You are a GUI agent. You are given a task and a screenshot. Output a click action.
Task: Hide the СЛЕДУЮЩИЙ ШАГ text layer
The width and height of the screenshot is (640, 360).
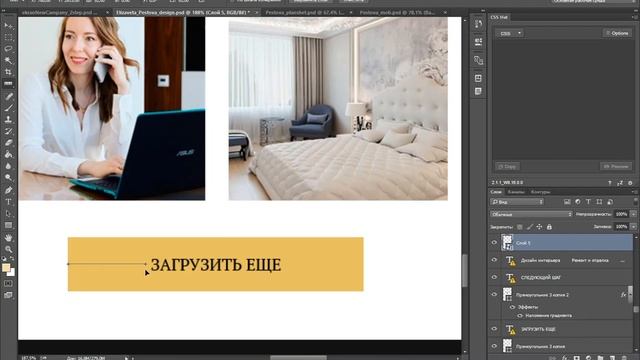(x=494, y=277)
